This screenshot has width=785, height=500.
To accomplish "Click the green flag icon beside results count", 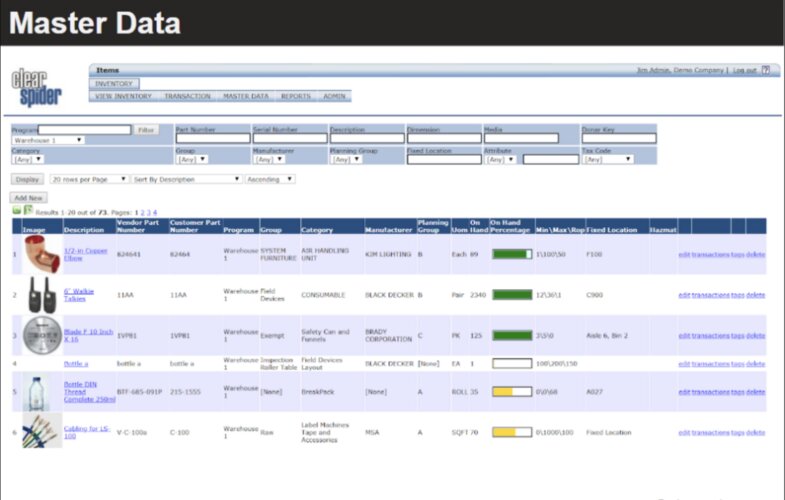I will point(28,211).
